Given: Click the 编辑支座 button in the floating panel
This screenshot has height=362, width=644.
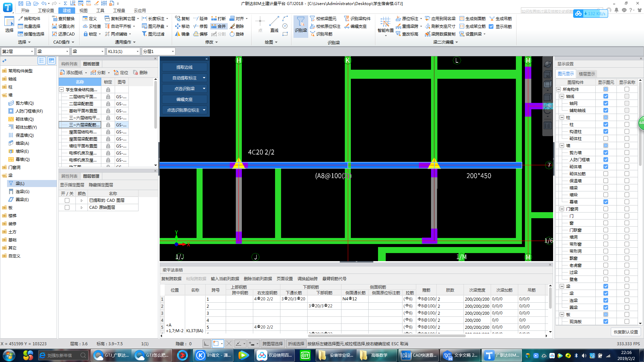Looking at the screenshot, I should tap(184, 99).
